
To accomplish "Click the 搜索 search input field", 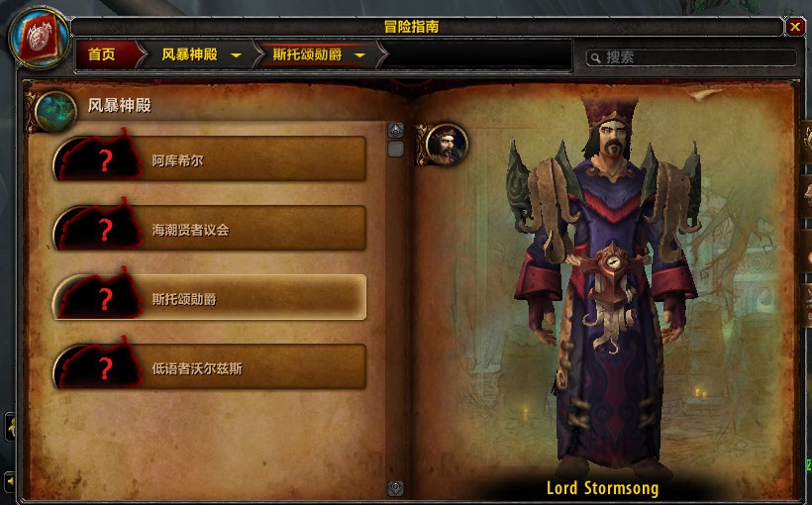I will tap(691, 57).
